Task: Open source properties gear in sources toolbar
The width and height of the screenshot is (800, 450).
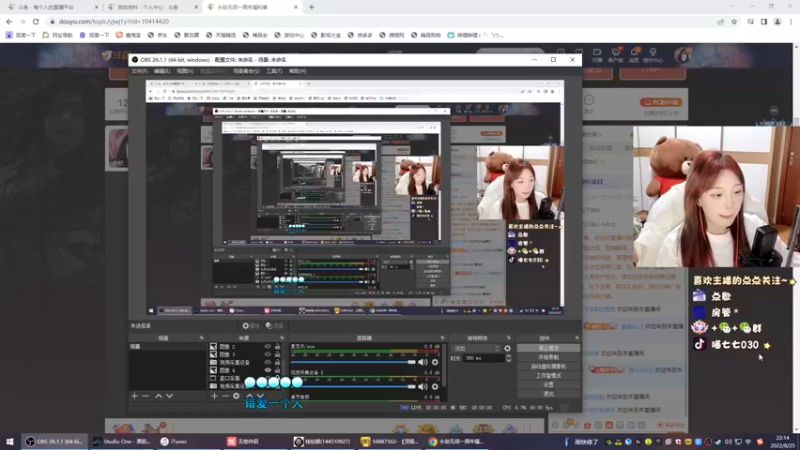Action: coord(236,396)
